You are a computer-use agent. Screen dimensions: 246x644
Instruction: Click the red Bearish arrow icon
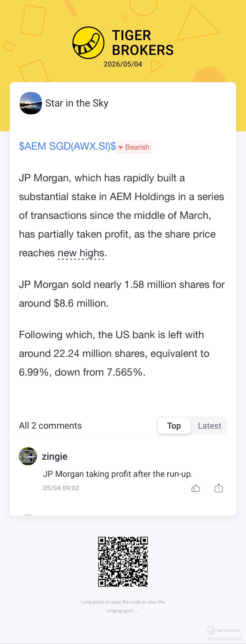[x=120, y=147]
